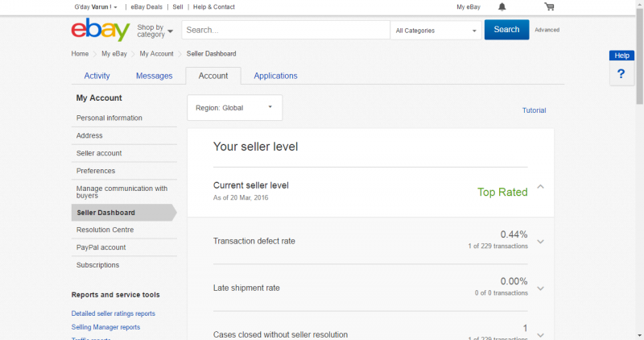Open Advanced search link
Image resolution: width=644 pixels, height=340 pixels.
pos(547,30)
